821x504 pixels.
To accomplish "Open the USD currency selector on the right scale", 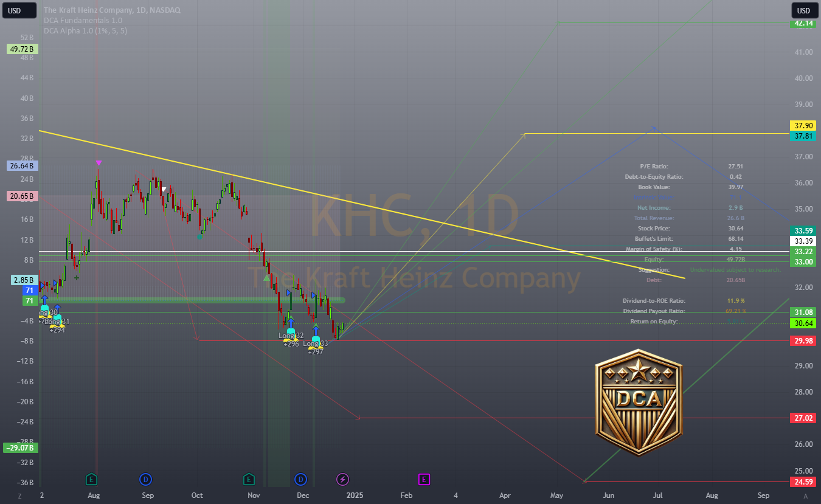I will pyautogui.click(x=804, y=10).
